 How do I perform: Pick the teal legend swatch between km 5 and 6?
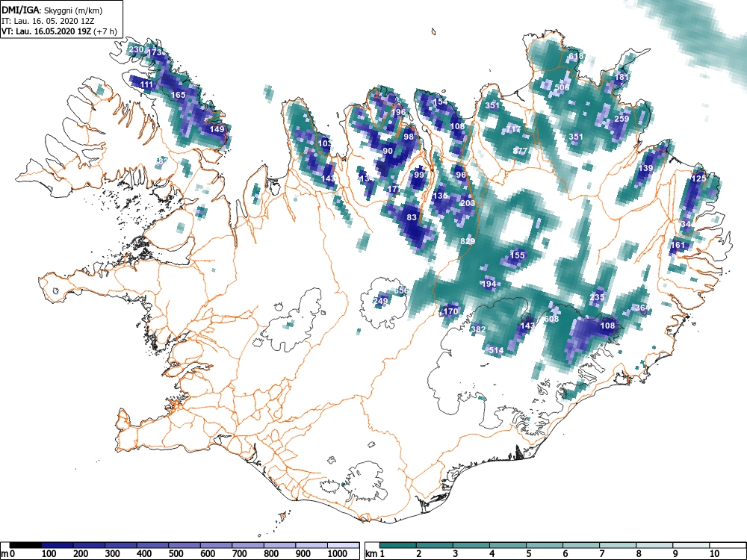(545, 545)
